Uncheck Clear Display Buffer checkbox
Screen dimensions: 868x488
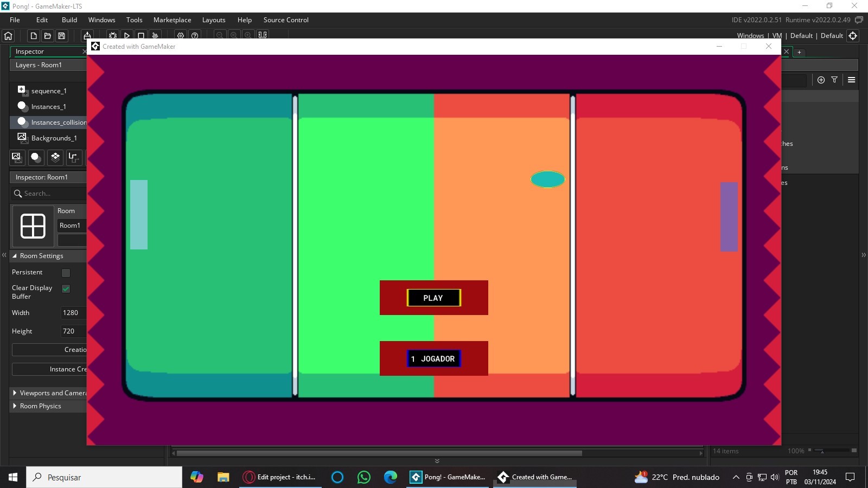(66, 288)
